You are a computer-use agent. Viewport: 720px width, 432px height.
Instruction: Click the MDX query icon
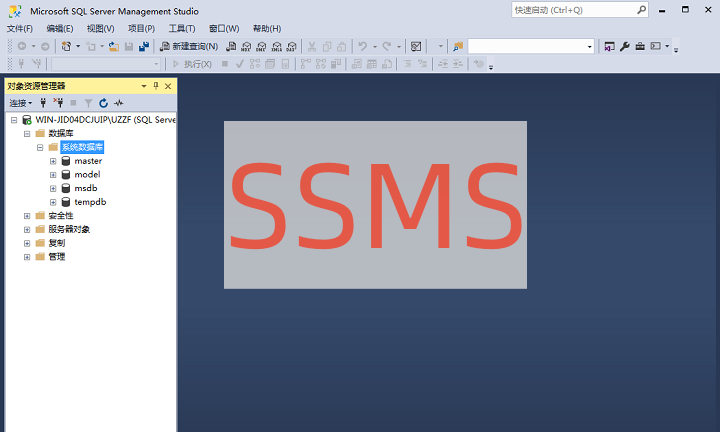246,46
